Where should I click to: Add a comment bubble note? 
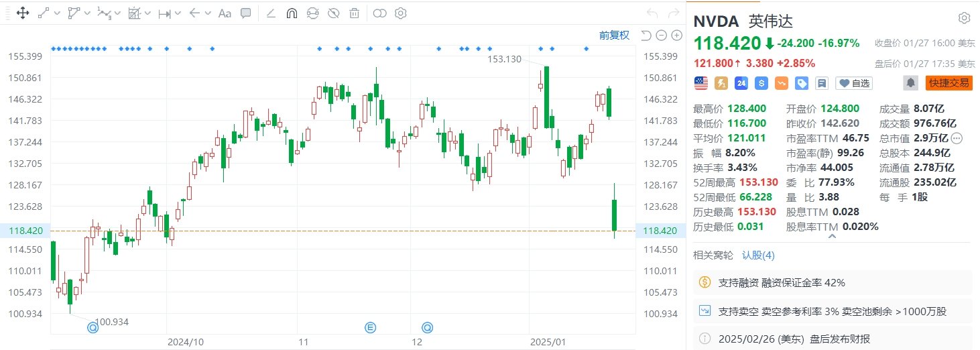click(x=246, y=13)
